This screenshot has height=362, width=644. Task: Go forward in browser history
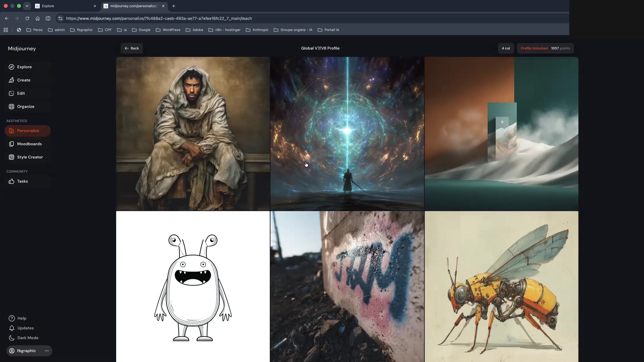point(17,18)
